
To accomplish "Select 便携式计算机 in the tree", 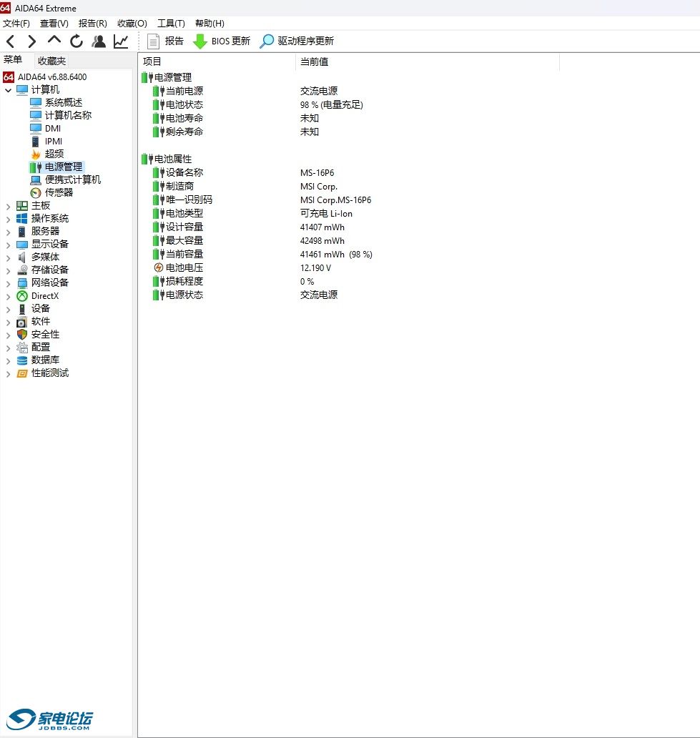I will (73, 179).
